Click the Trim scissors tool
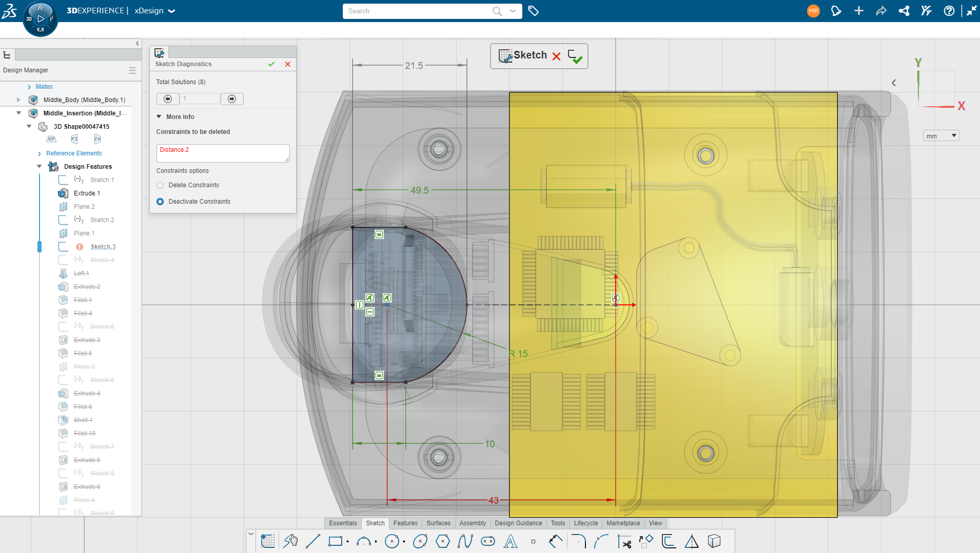This screenshot has width=980, height=553. pyautogui.click(x=624, y=541)
